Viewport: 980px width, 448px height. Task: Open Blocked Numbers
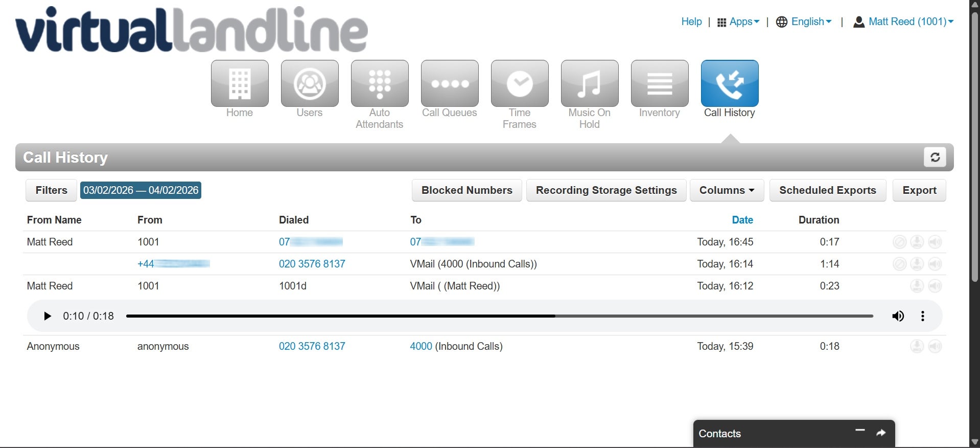[466, 190]
